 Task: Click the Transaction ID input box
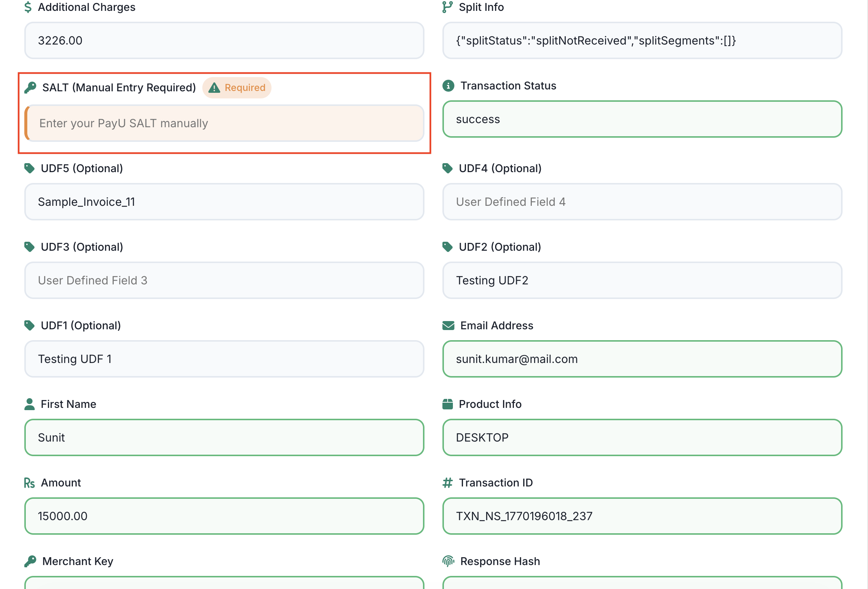click(x=642, y=516)
